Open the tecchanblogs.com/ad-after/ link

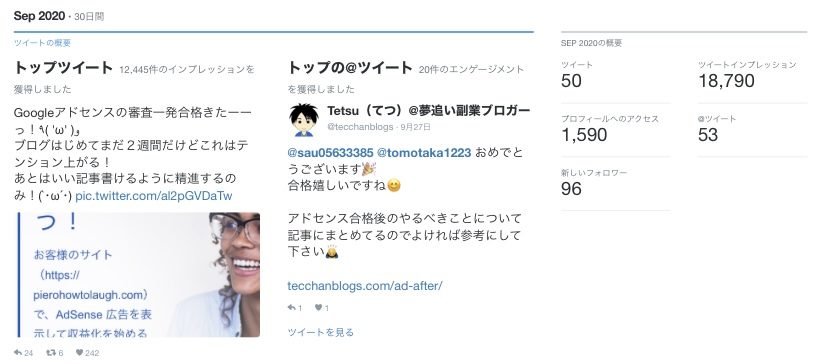pos(364,286)
